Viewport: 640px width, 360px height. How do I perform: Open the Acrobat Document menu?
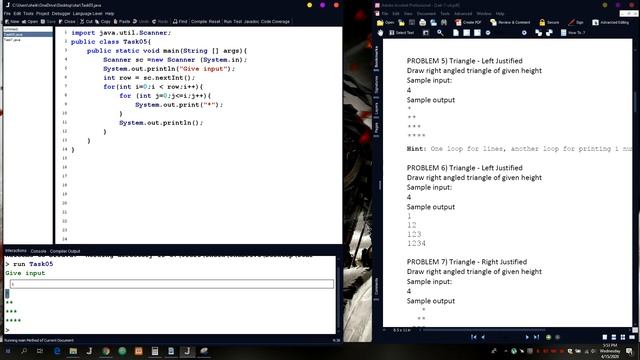427,13
